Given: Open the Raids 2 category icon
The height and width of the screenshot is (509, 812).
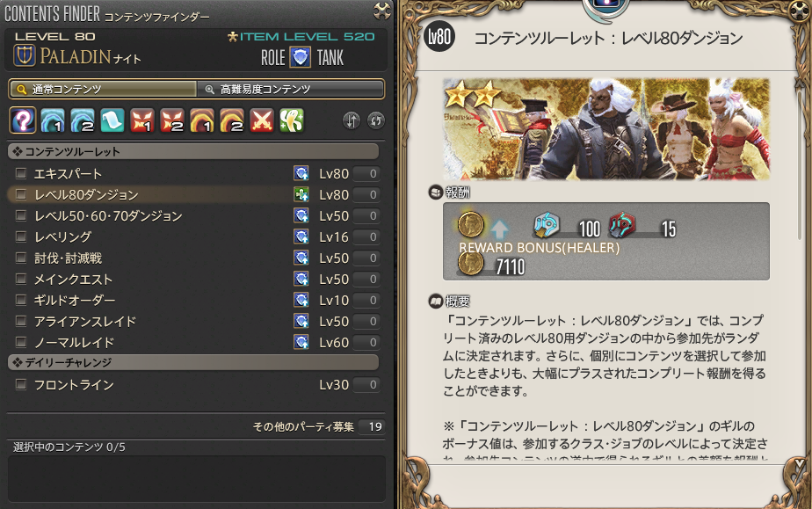Looking at the screenshot, I should click(x=232, y=120).
